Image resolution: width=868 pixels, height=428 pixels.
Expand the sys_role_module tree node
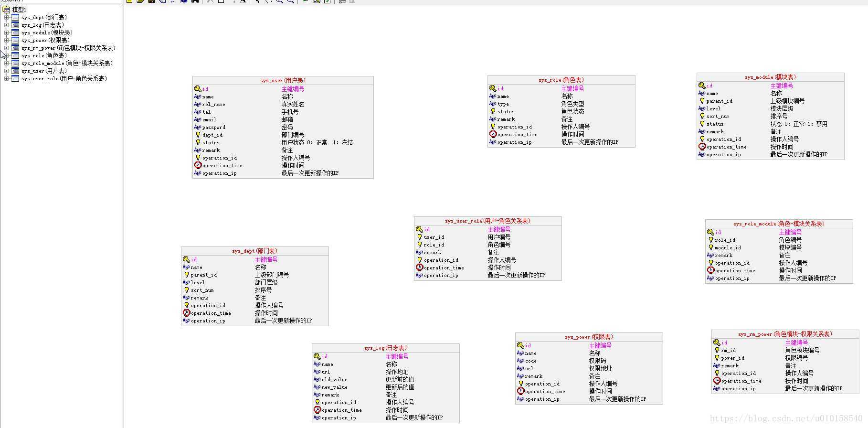click(x=7, y=63)
